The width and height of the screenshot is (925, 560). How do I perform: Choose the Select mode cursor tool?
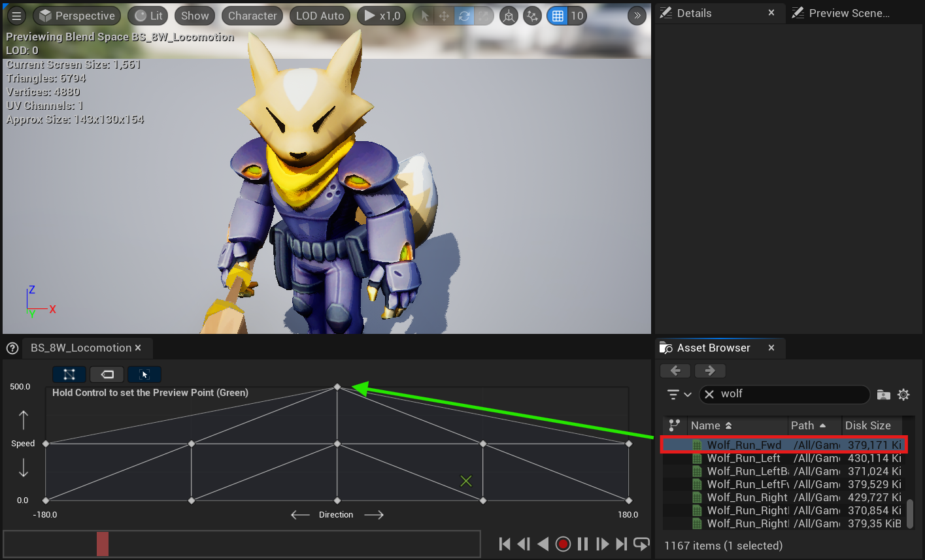425,16
